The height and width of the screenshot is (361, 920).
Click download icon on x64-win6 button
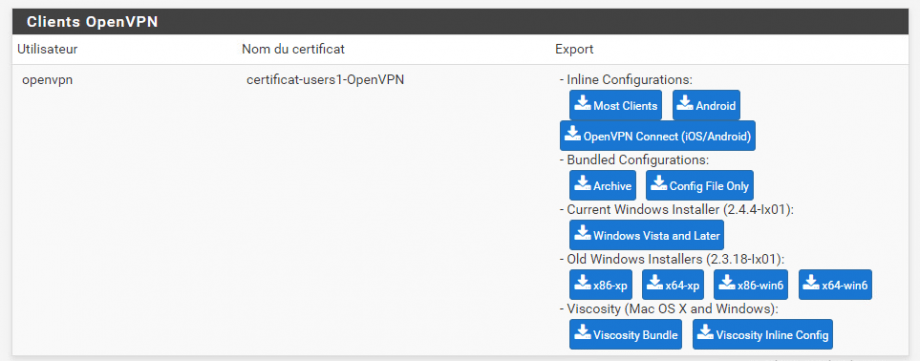(x=811, y=283)
